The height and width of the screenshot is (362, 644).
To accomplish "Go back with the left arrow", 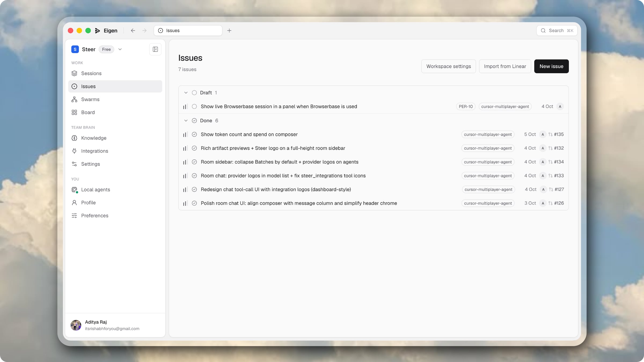I will (133, 31).
